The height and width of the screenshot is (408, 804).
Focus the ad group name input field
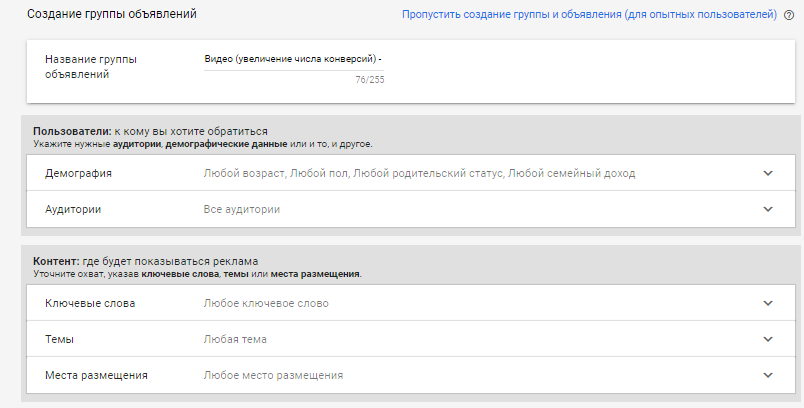pyautogui.click(x=293, y=59)
